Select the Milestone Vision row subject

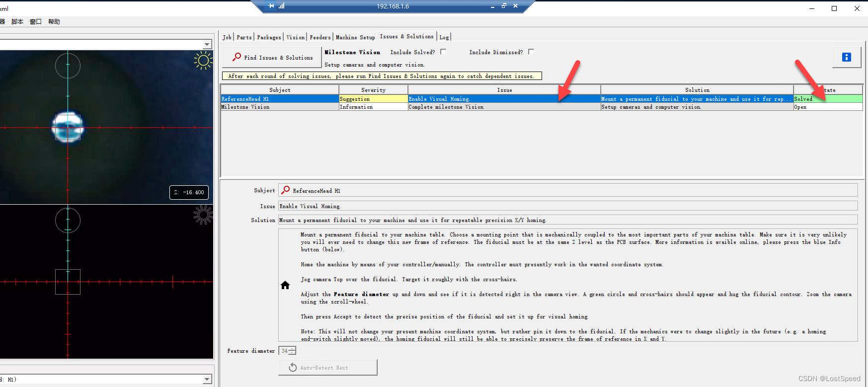(280, 107)
